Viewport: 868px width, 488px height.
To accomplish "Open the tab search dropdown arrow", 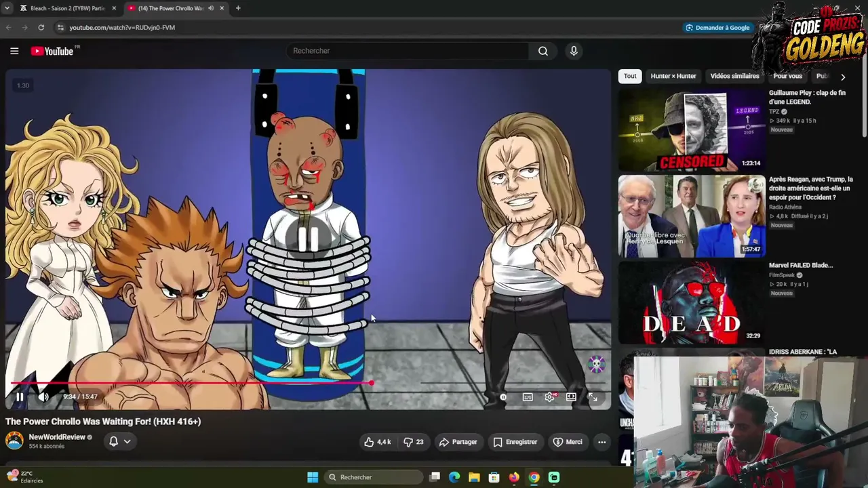I will pyautogui.click(x=7, y=8).
